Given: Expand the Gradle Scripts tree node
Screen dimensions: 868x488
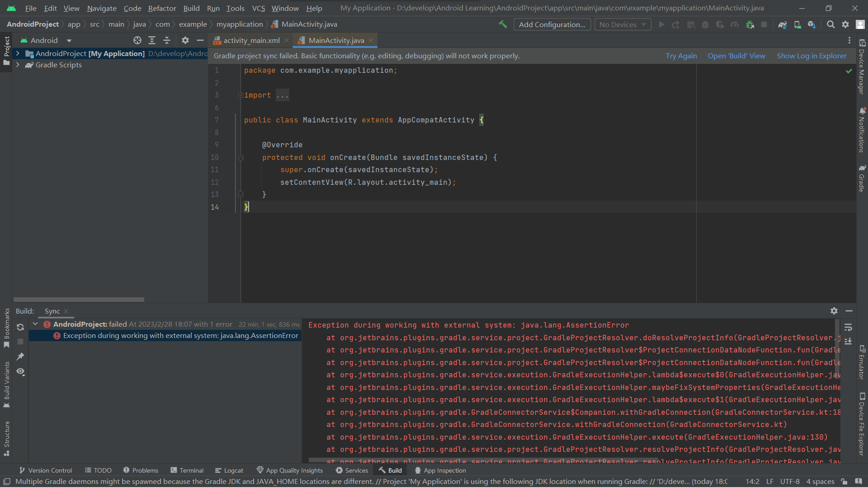Looking at the screenshot, I should (x=18, y=65).
